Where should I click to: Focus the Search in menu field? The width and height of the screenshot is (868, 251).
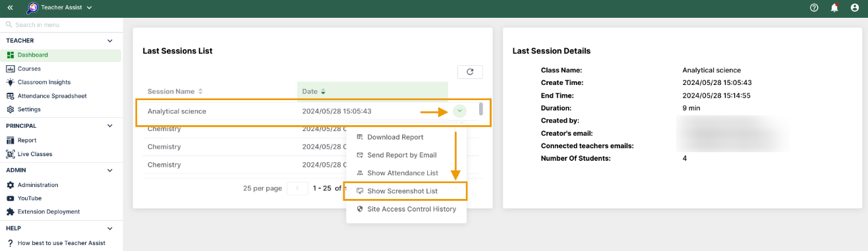point(61,24)
